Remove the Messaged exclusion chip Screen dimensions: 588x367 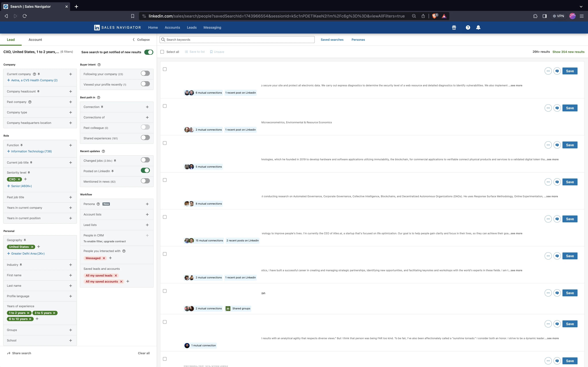(x=104, y=258)
